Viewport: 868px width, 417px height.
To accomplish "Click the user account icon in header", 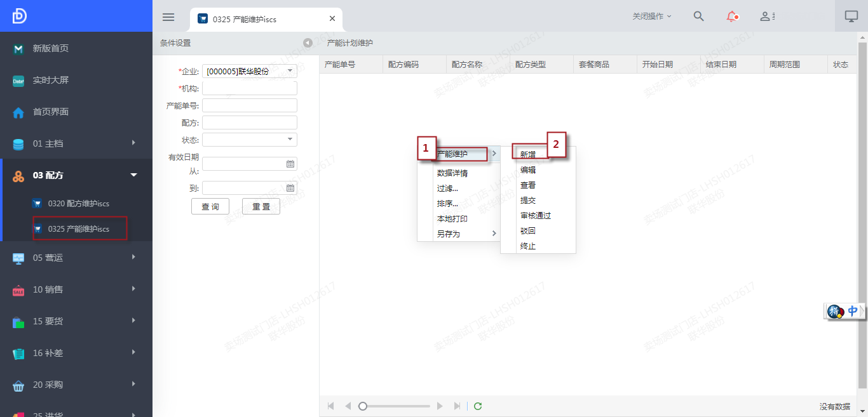I will point(766,17).
